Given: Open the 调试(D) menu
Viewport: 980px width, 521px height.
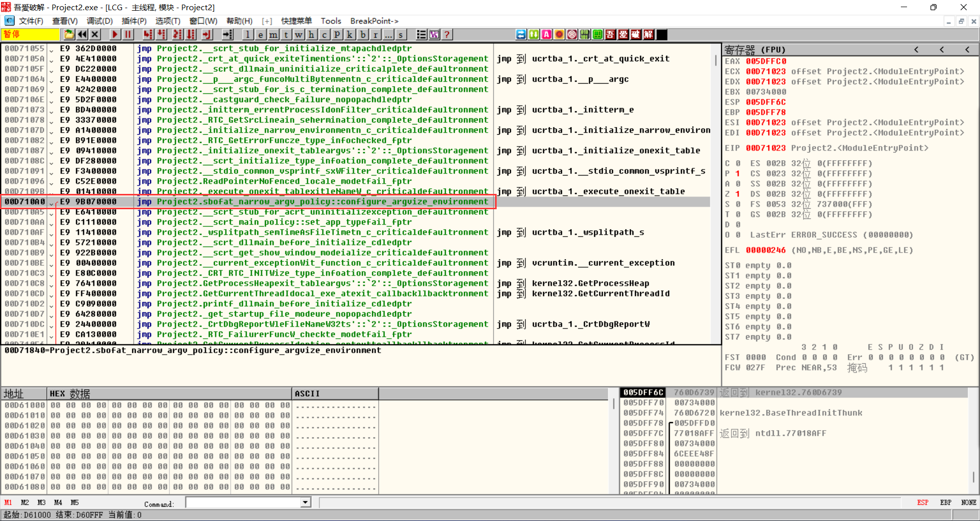Looking at the screenshot, I should (x=100, y=21).
